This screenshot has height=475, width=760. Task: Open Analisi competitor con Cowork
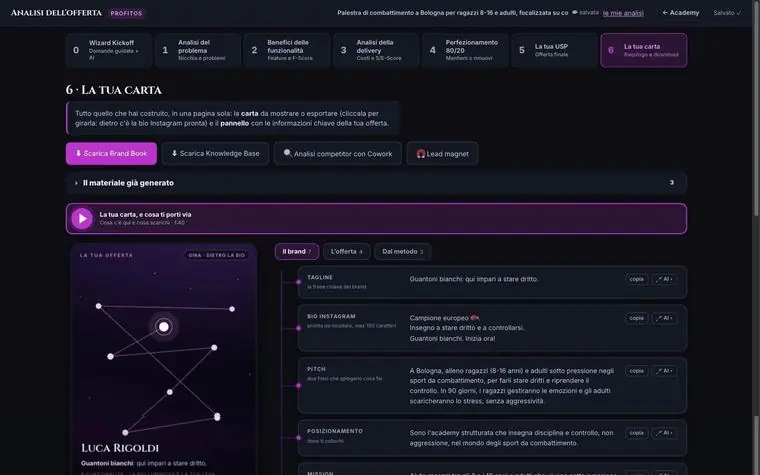(338, 153)
